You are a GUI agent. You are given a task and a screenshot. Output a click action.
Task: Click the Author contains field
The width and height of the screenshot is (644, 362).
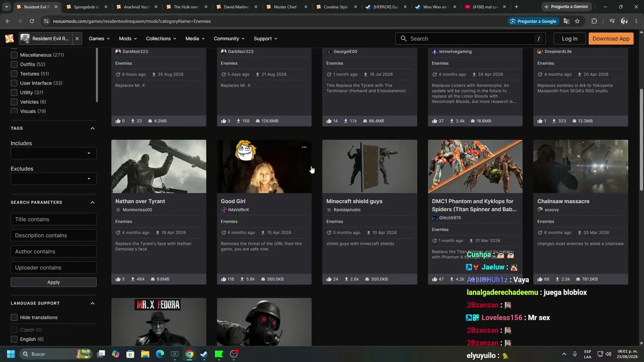click(x=53, y=251)
